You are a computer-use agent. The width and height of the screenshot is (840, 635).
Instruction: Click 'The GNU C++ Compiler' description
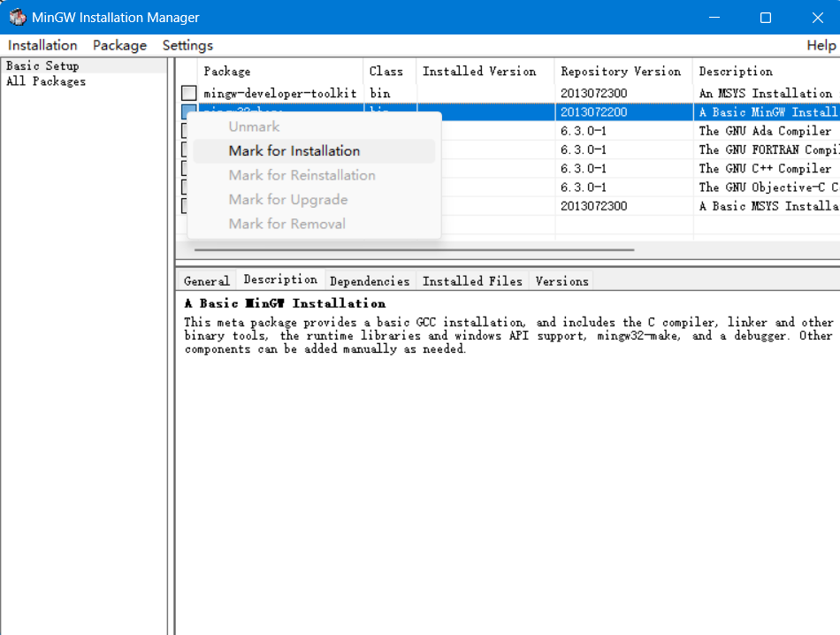[x=765, y=168]
